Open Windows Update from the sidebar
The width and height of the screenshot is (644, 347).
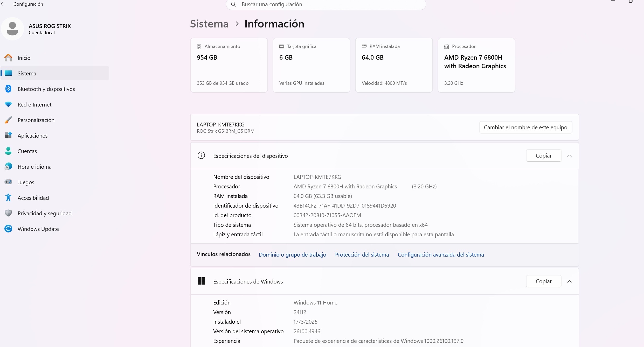(x=55, y=229)
